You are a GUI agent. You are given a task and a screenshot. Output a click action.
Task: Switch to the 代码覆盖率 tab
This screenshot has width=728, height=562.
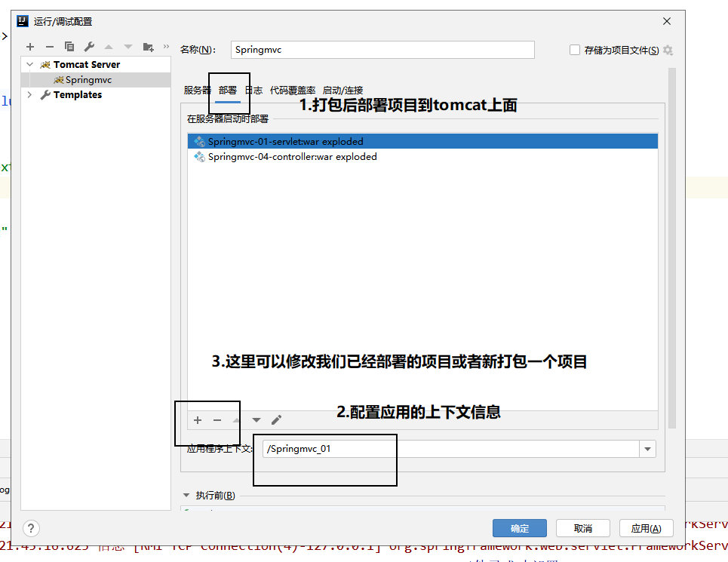(293, 90)
